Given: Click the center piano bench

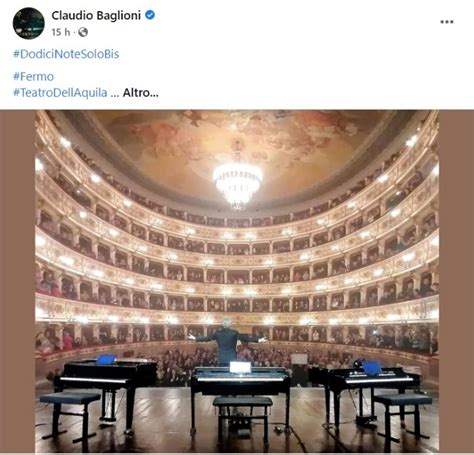Looking at the screenshot, I should pyautogui.click(x=242, y=418).
